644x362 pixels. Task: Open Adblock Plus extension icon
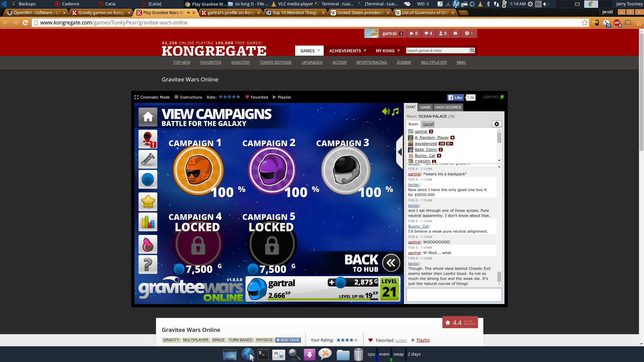point(617,23)
